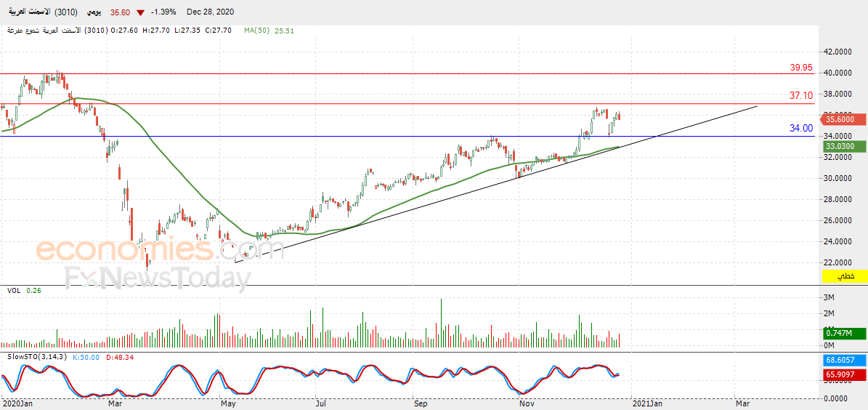Click the L:27.35 low value
The height and width of the screenshot is (410, 868).
coord(187,31)
